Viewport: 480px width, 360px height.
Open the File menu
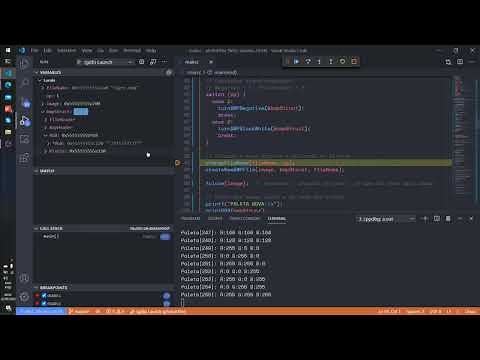tap(35, 50)
